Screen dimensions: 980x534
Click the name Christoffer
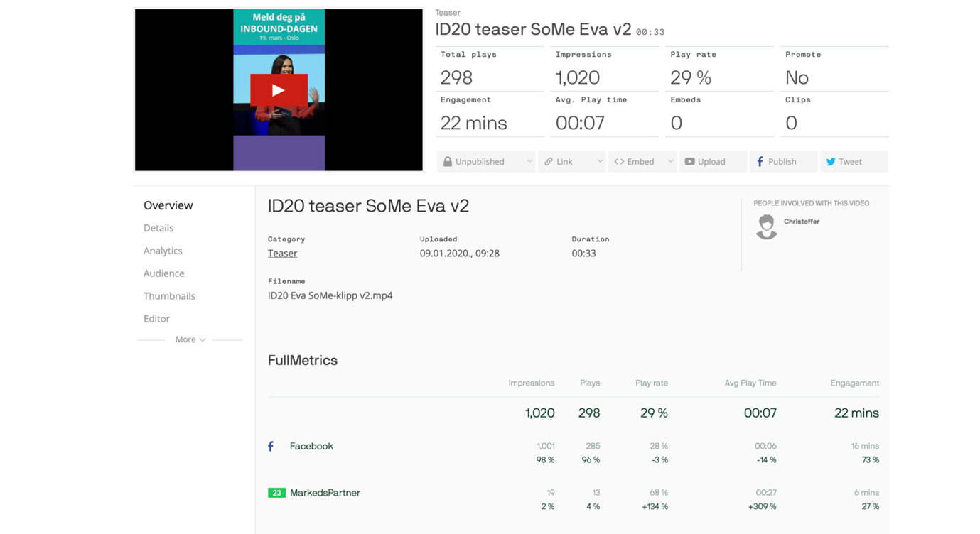802,222
